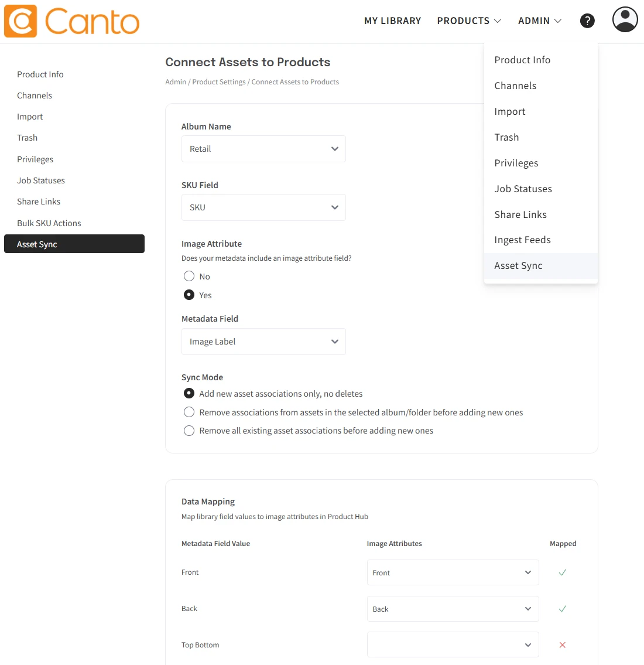Choose Ingest Feeds in the dropdown menu

(x=540, y=240)
